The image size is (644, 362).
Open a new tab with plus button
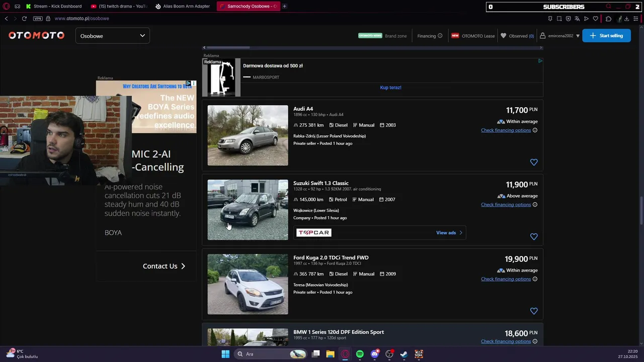[x=284, y=7]
